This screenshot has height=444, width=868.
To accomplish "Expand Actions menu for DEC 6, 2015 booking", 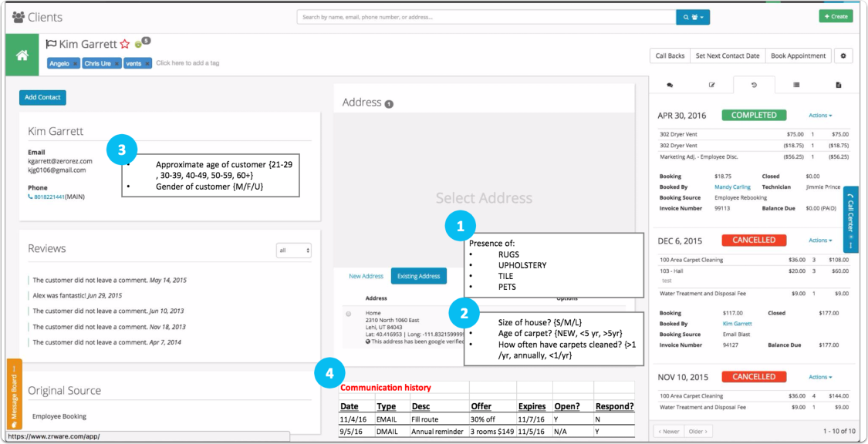I will click(x=820, y=240).
